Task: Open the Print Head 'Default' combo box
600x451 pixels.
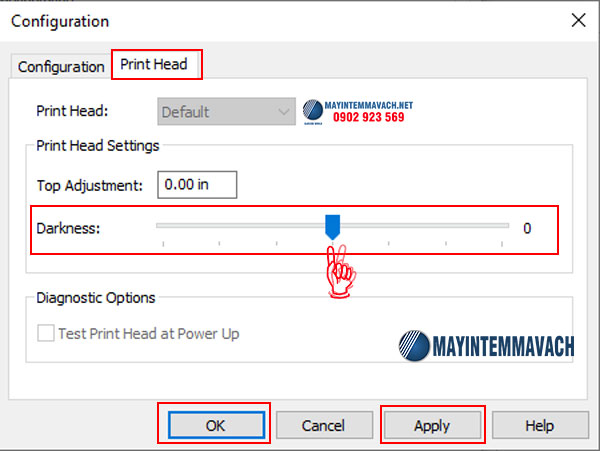Action: [x=215, y=112]
